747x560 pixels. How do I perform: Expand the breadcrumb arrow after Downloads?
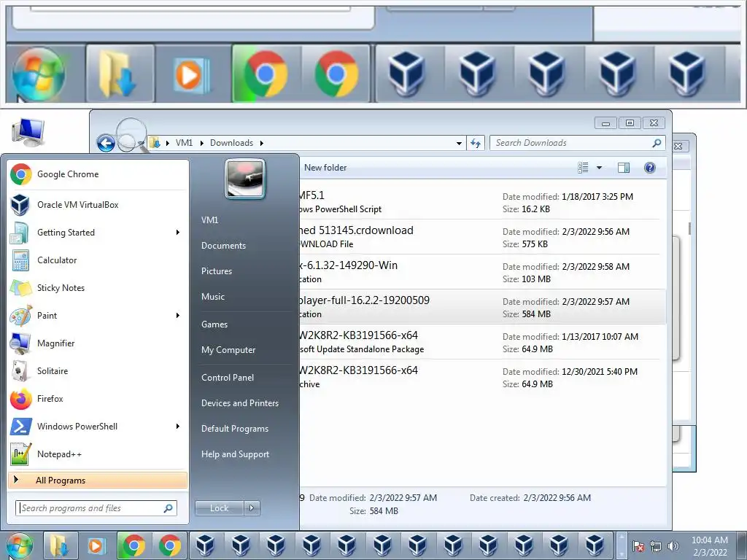click(x=262, y=143)
